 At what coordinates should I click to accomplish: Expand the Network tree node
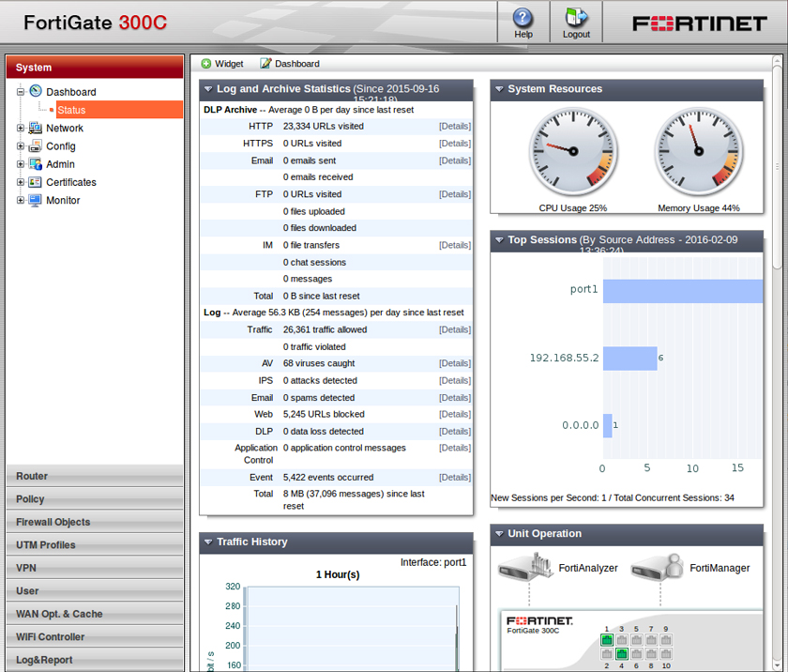21,128
